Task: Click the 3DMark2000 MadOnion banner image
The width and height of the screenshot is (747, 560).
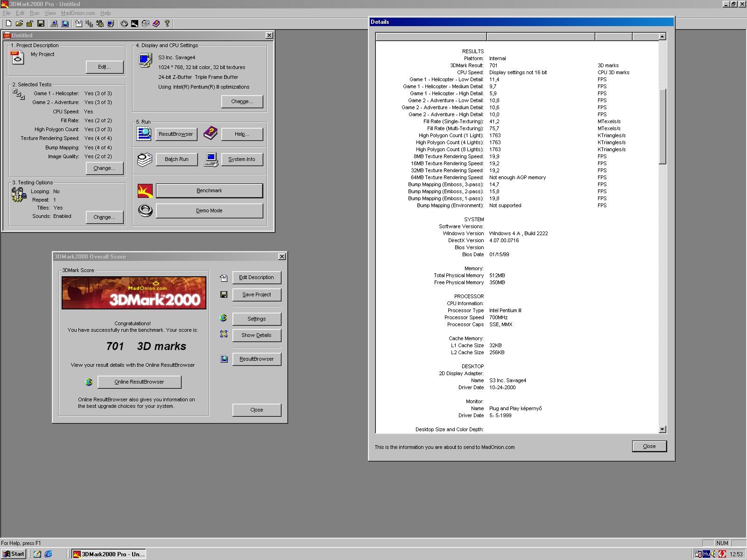Action: click(x=134, y=293)
